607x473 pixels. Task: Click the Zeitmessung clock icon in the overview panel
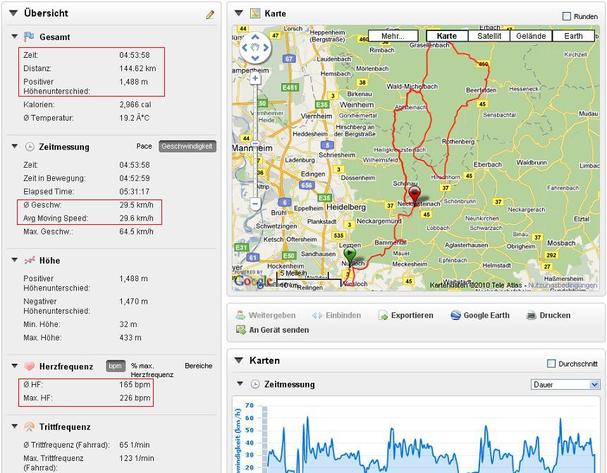pos(29,147)
